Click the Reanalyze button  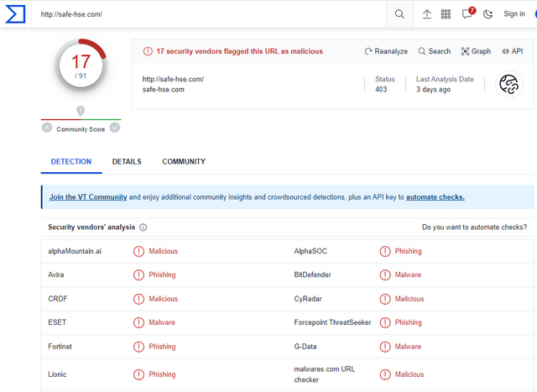click(386, 51)
